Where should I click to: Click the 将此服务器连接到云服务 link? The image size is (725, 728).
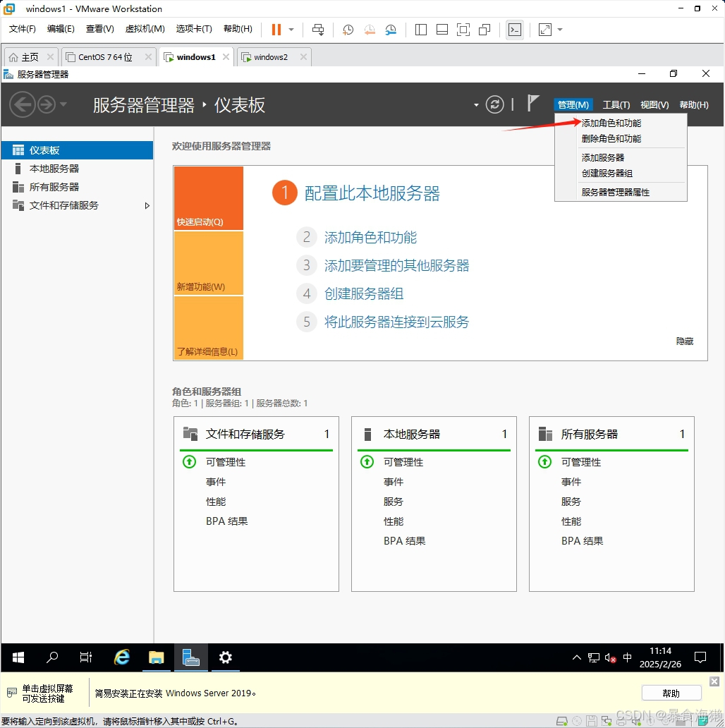pos(396,322)
